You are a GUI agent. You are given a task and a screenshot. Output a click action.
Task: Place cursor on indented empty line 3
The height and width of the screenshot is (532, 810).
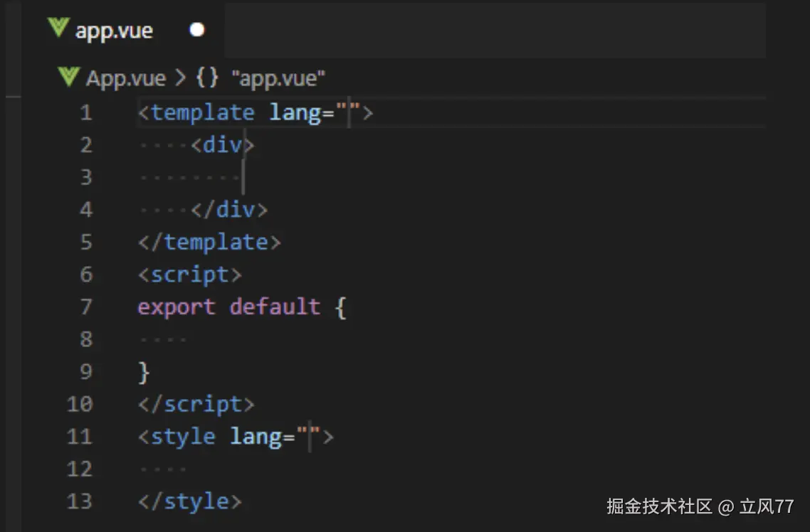(x=242, y=178)
